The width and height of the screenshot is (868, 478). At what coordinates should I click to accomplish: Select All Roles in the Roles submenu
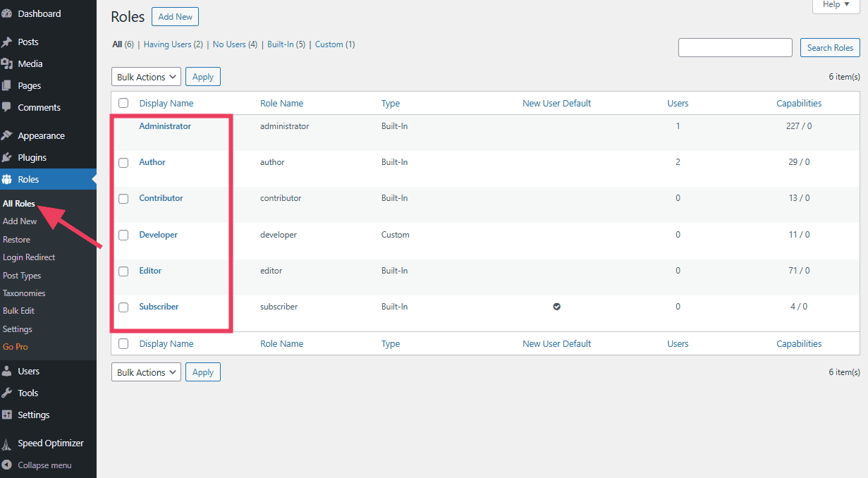[x=17, y=203]
